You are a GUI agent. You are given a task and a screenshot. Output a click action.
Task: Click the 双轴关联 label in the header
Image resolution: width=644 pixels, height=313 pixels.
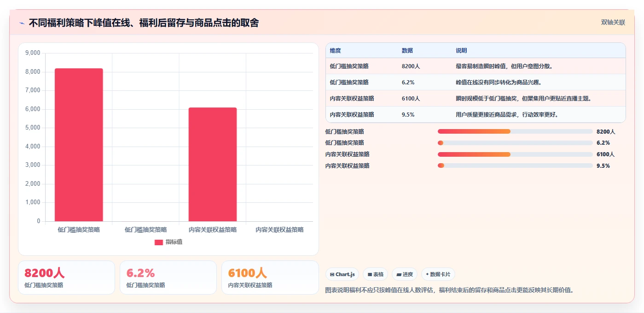point(613,23)
